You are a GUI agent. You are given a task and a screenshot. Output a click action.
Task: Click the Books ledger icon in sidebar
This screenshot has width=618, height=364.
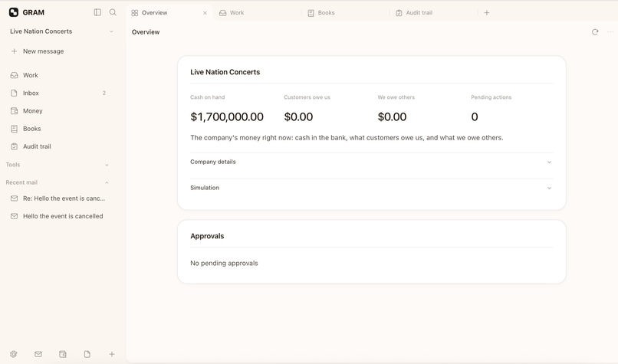point(15,129)
